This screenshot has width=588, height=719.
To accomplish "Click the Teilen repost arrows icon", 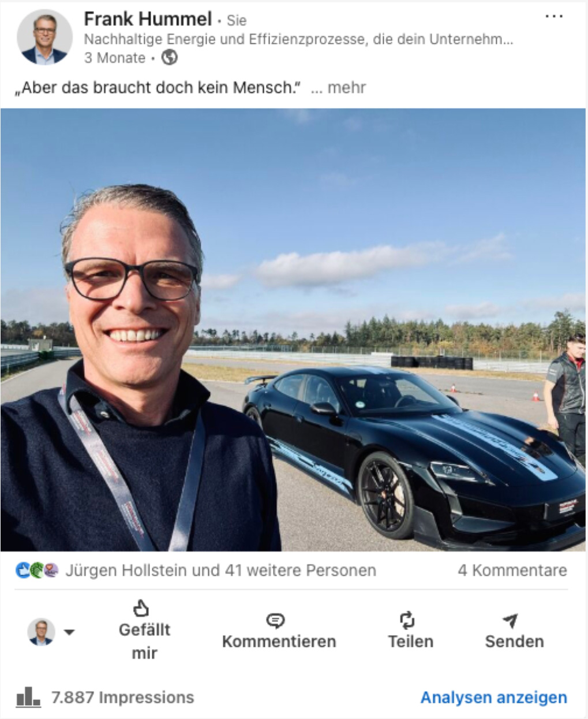I will [x=407, y=620].
